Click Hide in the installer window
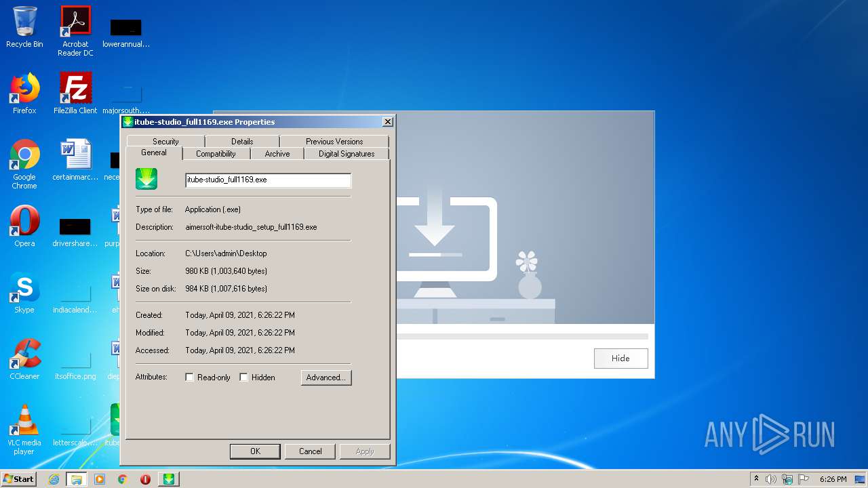The image size is (868, 488). click(x=620, y=359)
